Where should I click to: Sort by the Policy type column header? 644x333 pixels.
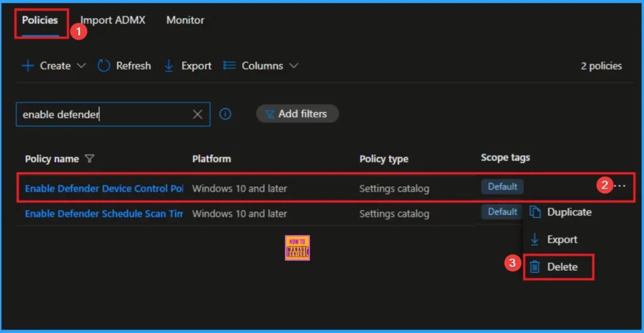click(x=384, y=159)
